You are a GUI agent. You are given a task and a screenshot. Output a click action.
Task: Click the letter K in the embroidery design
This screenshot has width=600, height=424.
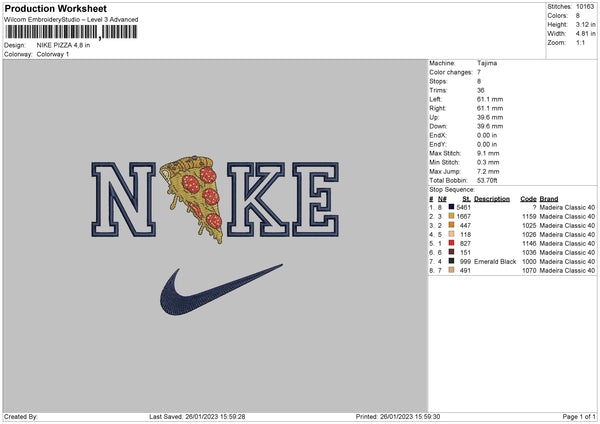[258, 199]
